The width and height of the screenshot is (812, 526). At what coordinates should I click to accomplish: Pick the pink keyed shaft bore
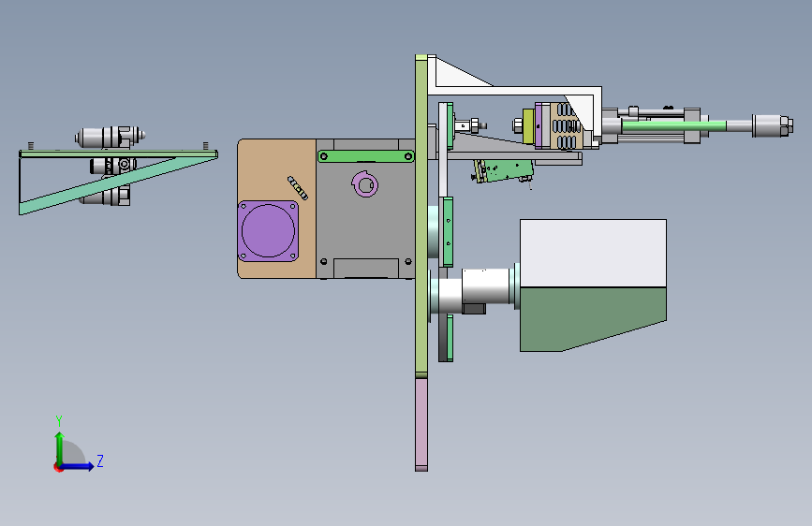[x=365, y=184]
